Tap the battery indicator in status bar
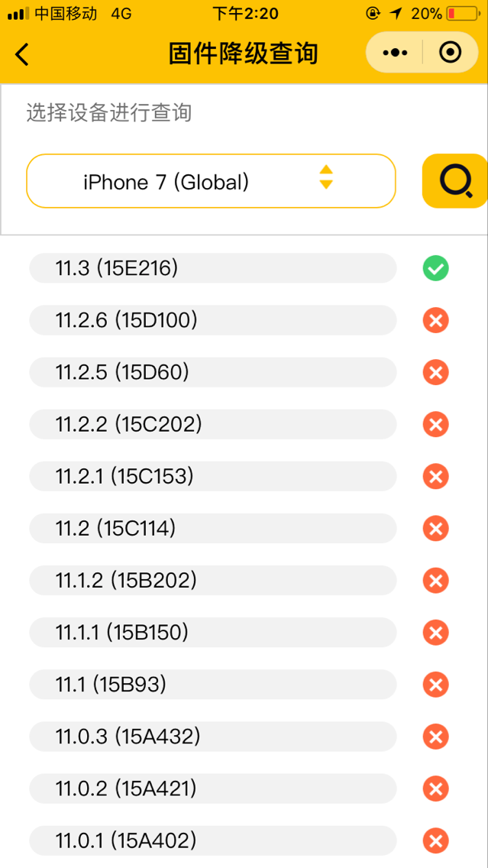 point(463,13)
